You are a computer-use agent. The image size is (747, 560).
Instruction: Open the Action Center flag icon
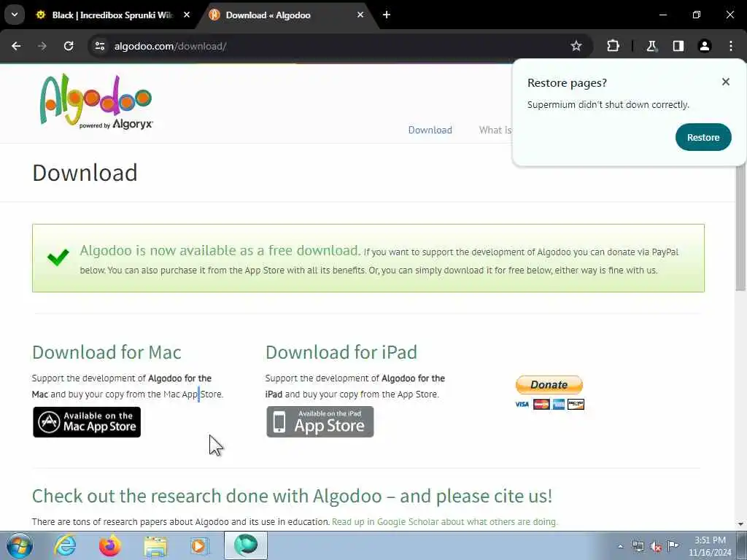point(673,545)
